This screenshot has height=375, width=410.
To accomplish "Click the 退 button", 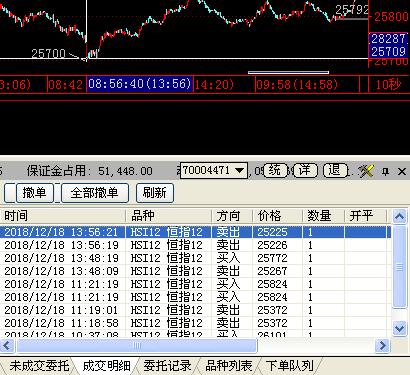I will point(335,170).
